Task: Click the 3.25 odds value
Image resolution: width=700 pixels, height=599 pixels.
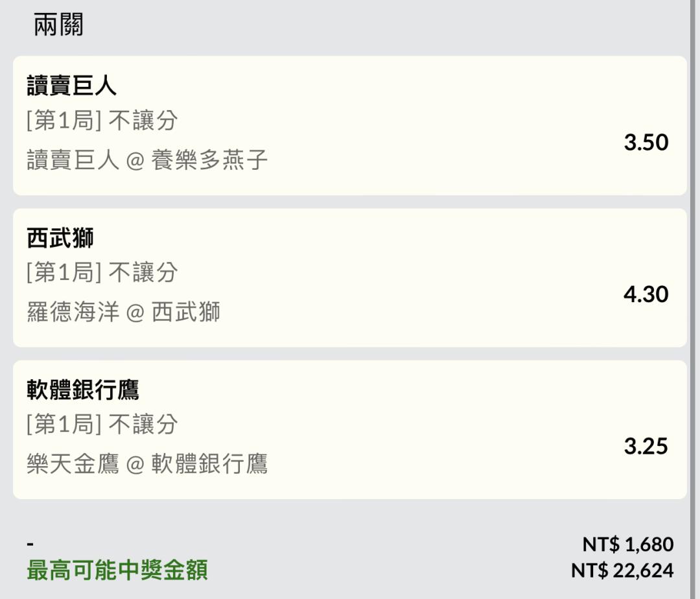Action: pos(646,446)
